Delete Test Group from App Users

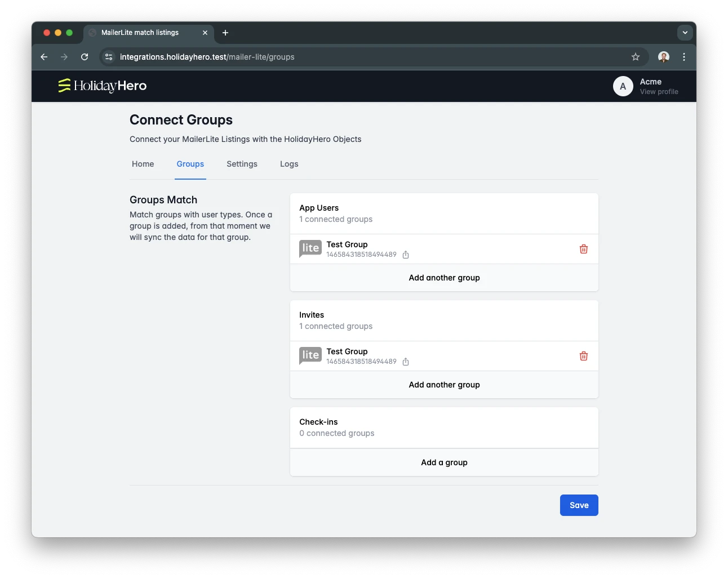(583, 249)
